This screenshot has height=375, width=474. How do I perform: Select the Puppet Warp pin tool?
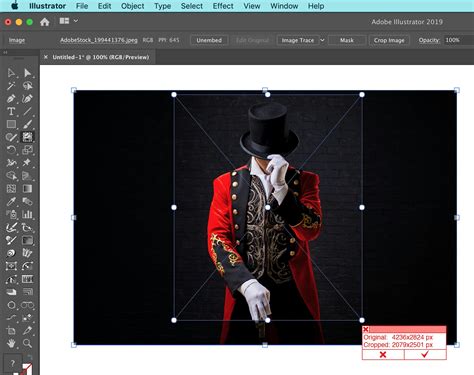pos(27,163)
